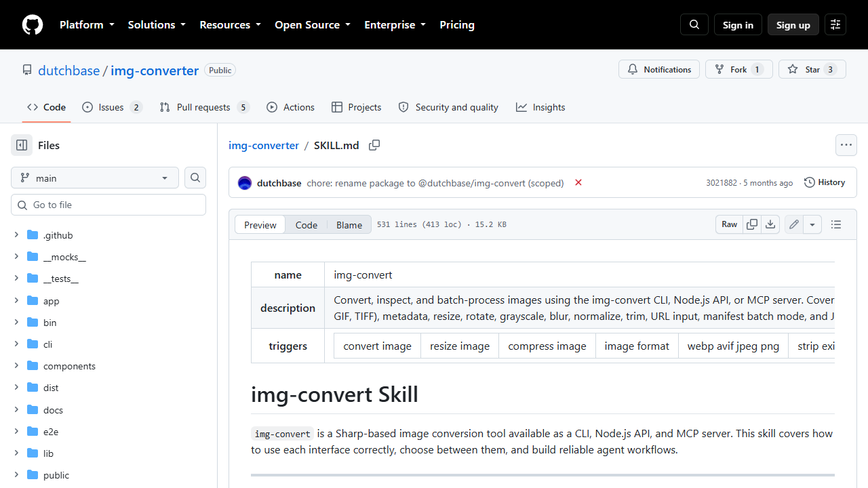
Task: Expand the app folder chevron
Action: (x=17, y=300)
